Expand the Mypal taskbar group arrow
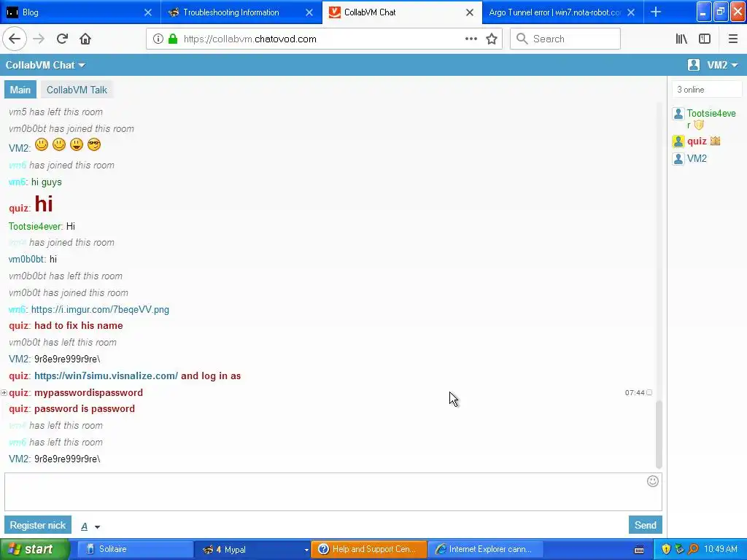Viewport: 747px width, 560px height. click(x=306, y=550)
